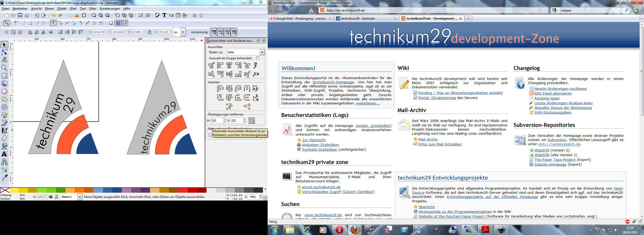
Task: Click the Undo arrow in Inkscape toolbar
Action: (x=54, y=15)
